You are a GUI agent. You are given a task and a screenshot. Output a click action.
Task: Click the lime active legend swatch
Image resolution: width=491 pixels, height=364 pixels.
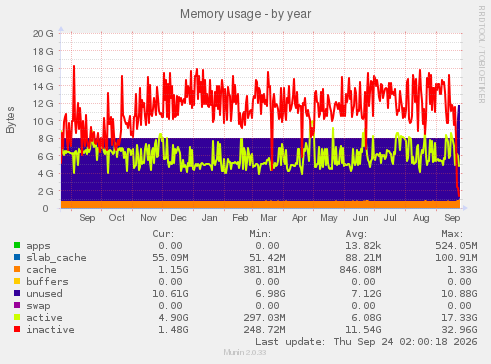(17, 317)
